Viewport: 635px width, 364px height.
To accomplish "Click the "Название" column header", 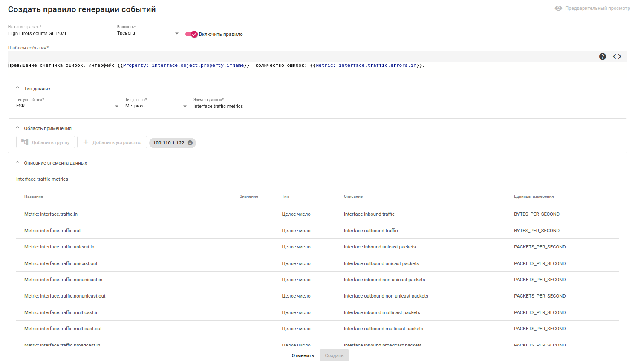I will pyautogui.click(x=34, y=196).
